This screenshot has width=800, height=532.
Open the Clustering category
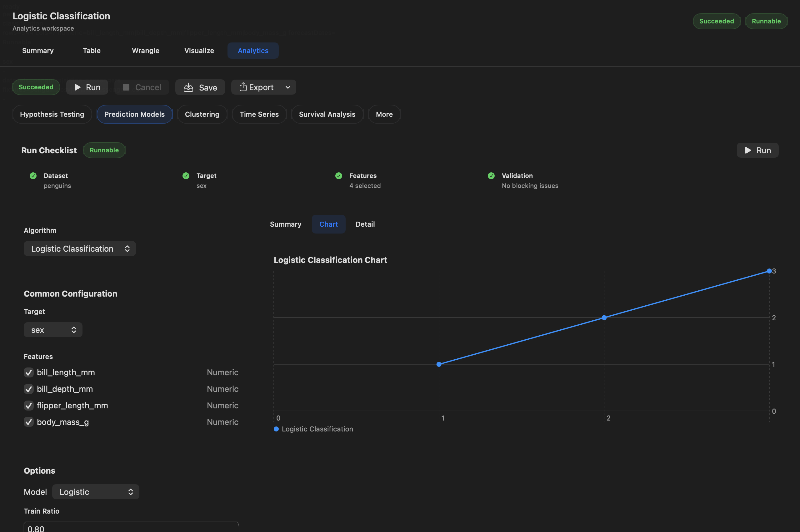(x=202, y=114)
